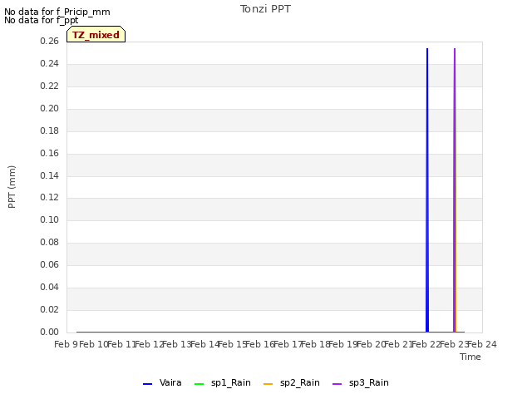Click the 0.20 y-axis tick label
Screen dimensions: 532x399
tap(49, 108)
